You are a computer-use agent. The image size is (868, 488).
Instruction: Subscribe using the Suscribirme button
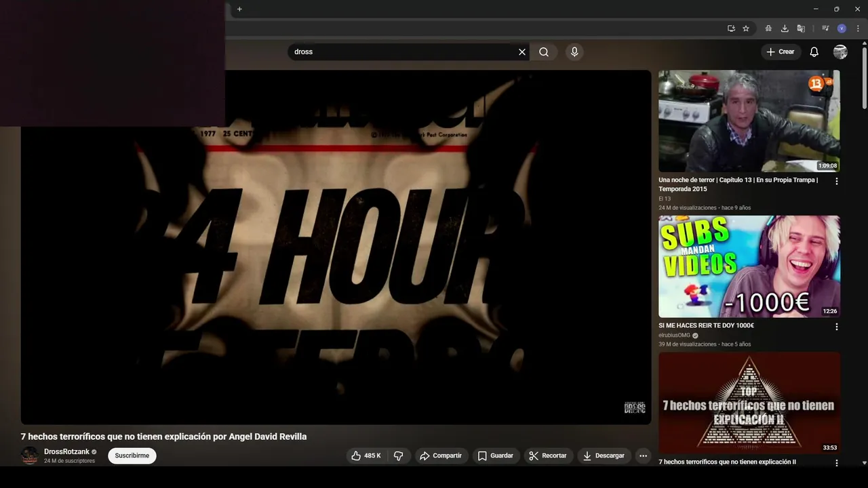(x=132, y=456)
